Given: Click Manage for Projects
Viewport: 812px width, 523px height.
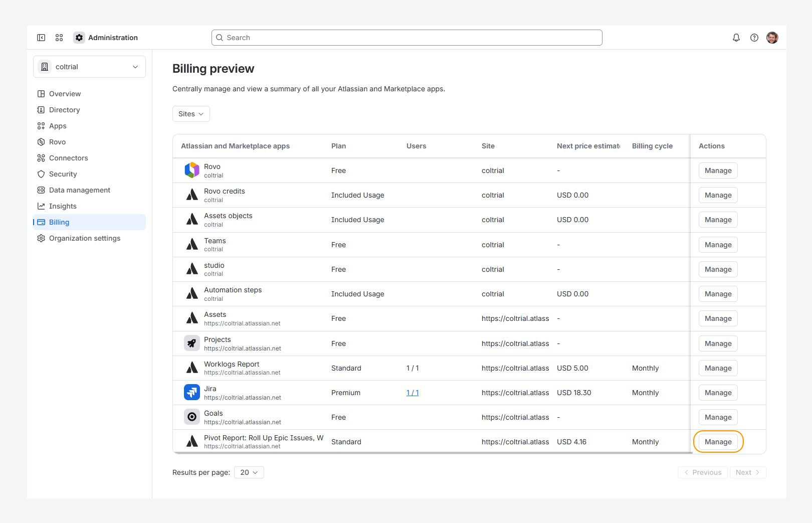Looking at the screenshot, I should coord(718,343).
